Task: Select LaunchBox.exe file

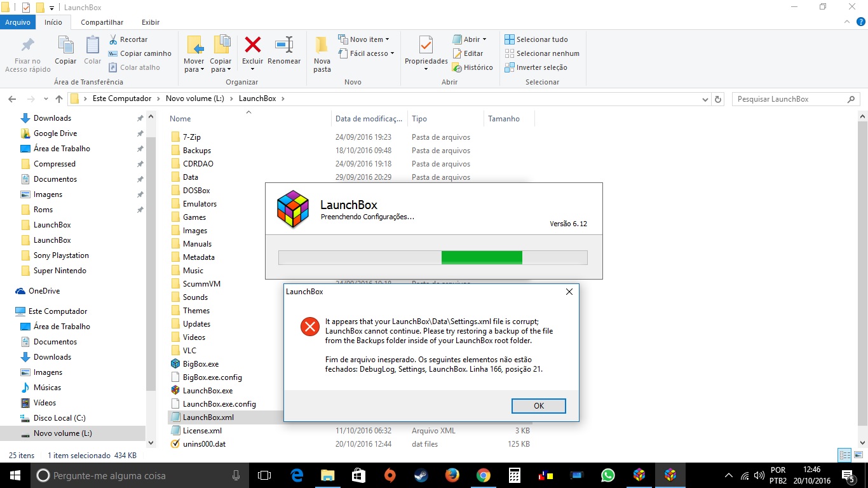Action: tap(208, 391)
